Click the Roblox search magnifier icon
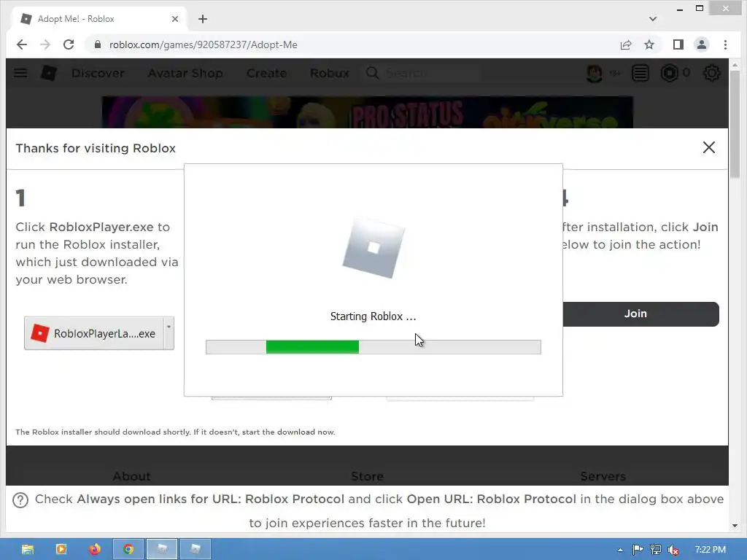The image size is (747, 560). (x=373, y=73)
